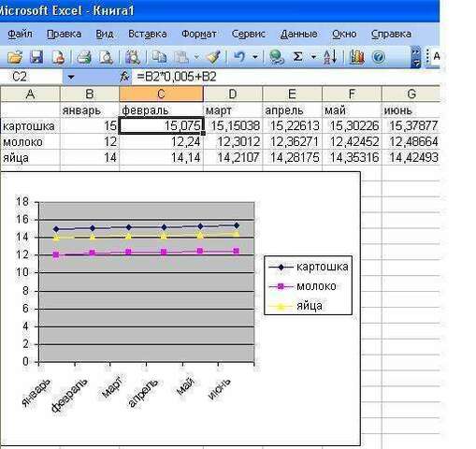Viewport: 476px width, 449px height.
Task: Open the Вставка menu
Action: [148, 34]
